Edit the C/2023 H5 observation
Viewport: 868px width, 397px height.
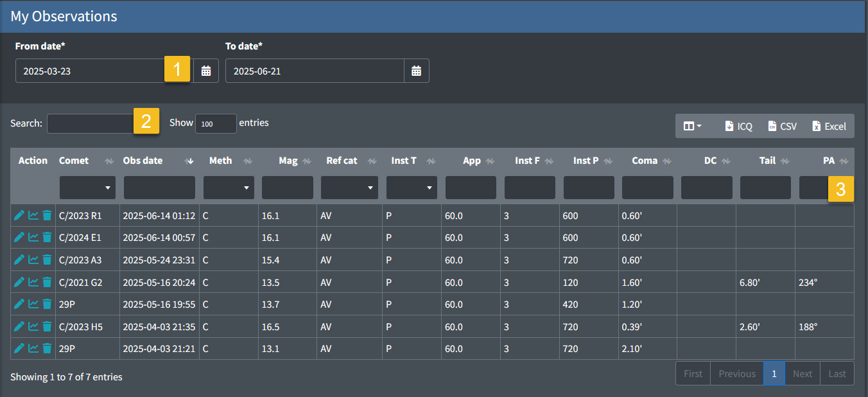(x=19, y=326)
